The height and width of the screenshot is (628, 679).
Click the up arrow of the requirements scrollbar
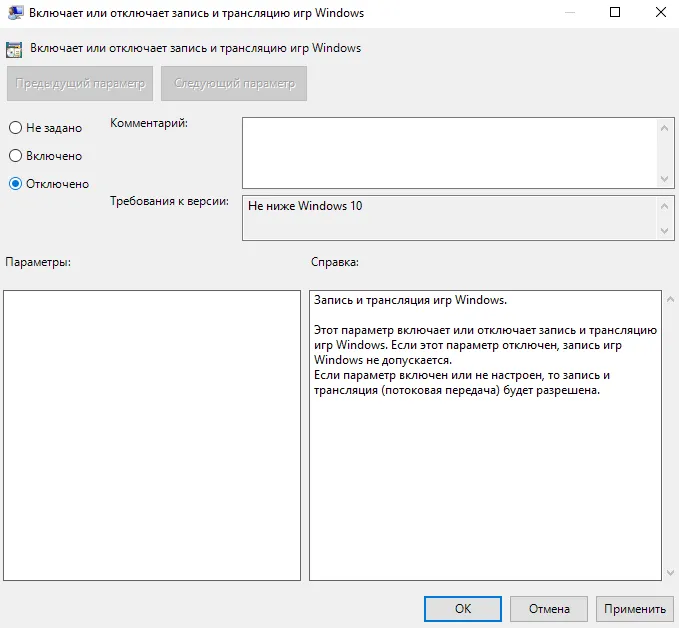[x=667, y=204]
